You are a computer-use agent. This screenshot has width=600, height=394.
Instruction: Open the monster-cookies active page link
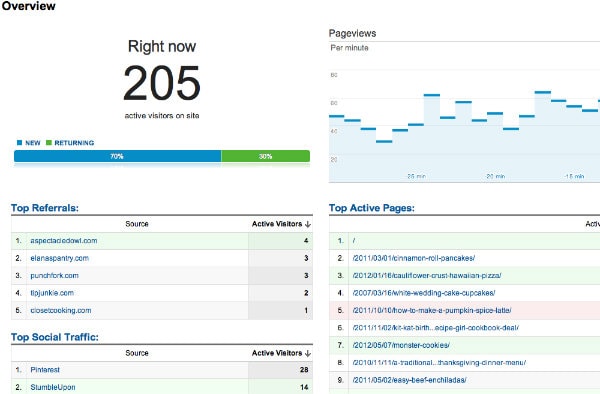(x=401, y=345)
